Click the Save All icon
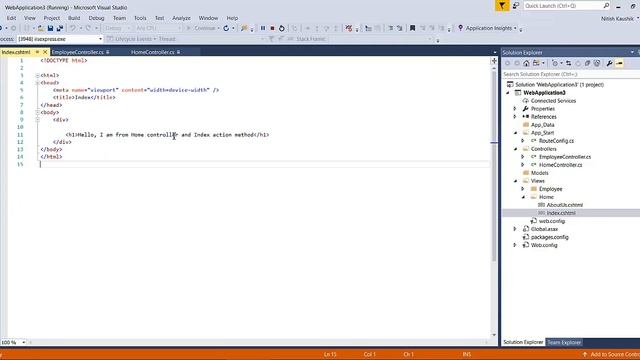 tap(60, 28)
